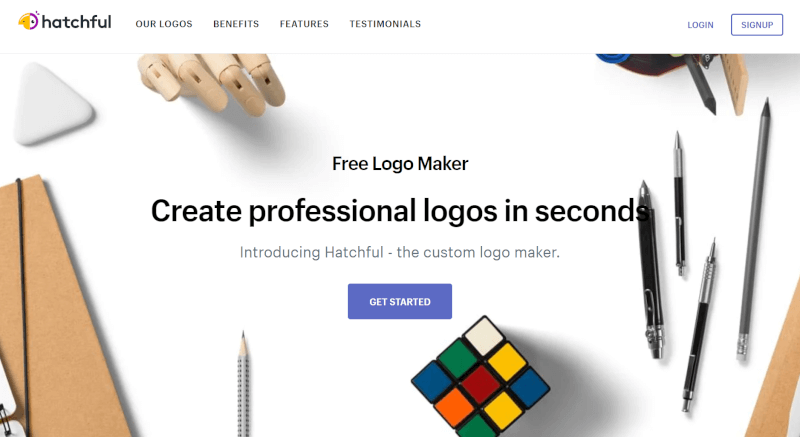
Task: Jump to the Testimonials section
Action: (385, 24)
